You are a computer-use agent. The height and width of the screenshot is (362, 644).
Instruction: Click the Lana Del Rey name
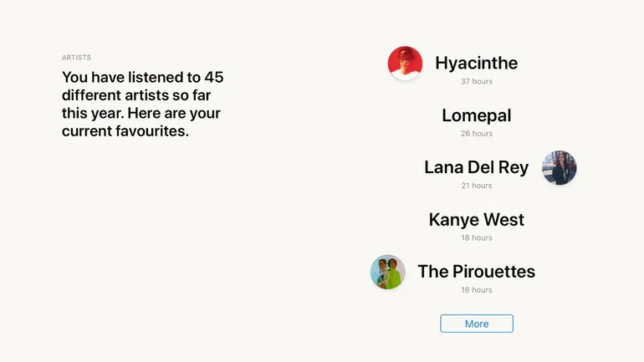476,167
